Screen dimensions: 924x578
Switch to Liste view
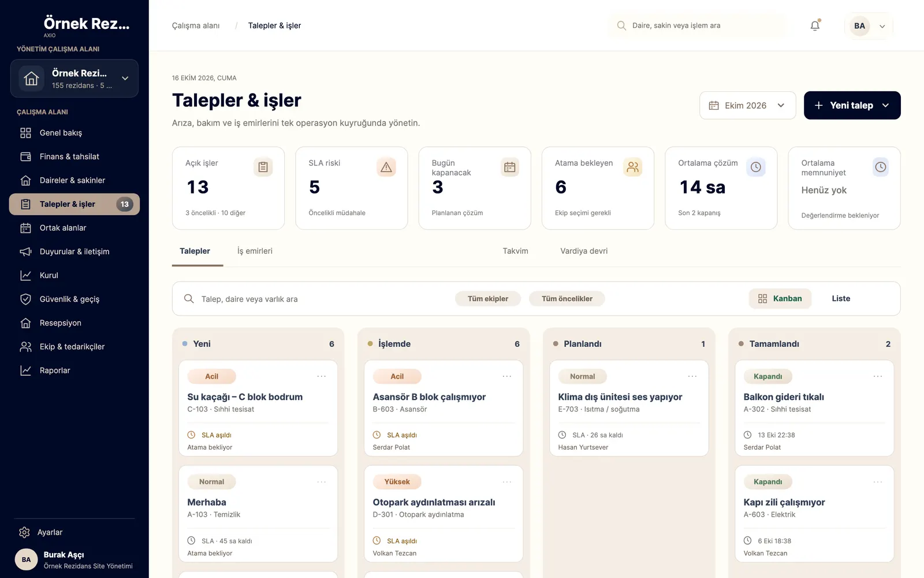coord(841,299)
